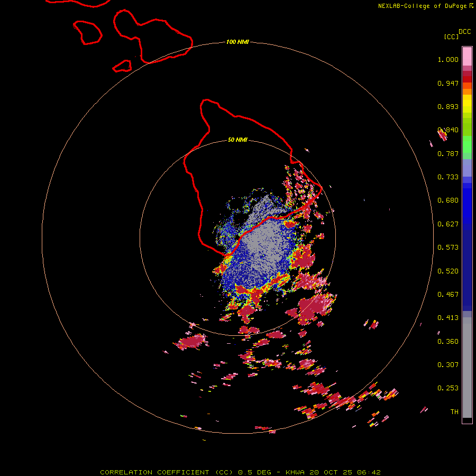Viewport: 476px width, 476px height.
Task: Click the 100 NMI range ring label
Action: pyautogui.click(x=237, y=42)
